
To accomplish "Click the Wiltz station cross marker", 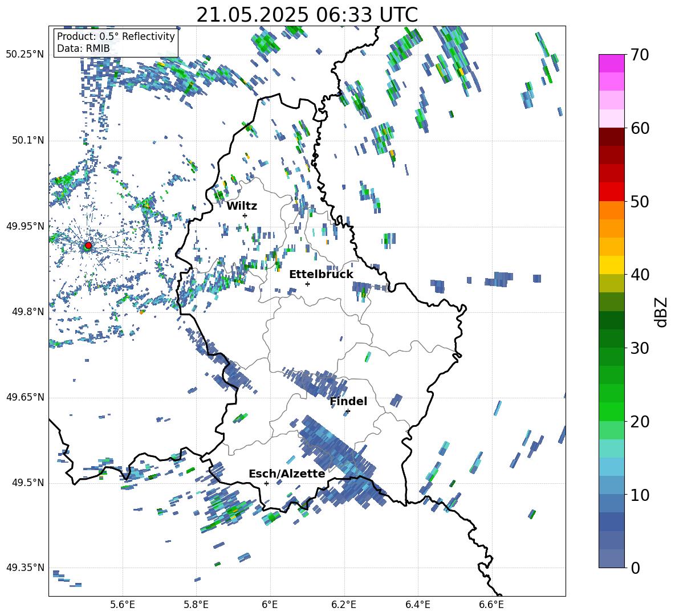I will point(245,215).
